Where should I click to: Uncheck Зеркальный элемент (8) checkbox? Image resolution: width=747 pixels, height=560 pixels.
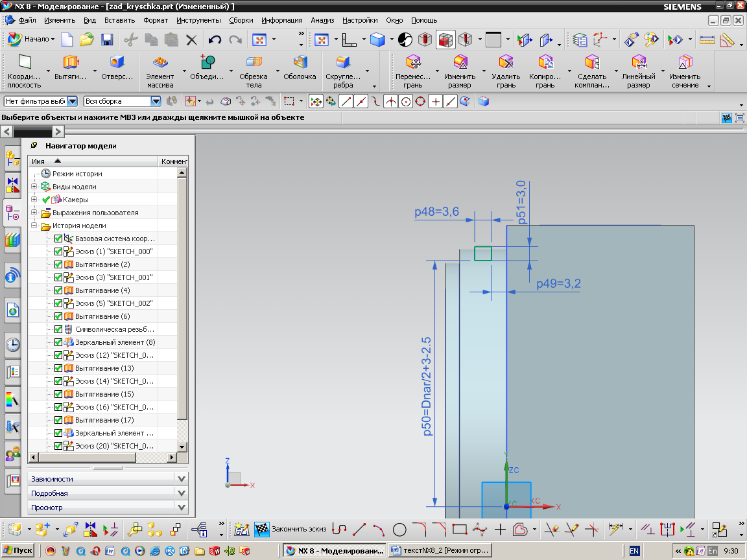[58, 342]
